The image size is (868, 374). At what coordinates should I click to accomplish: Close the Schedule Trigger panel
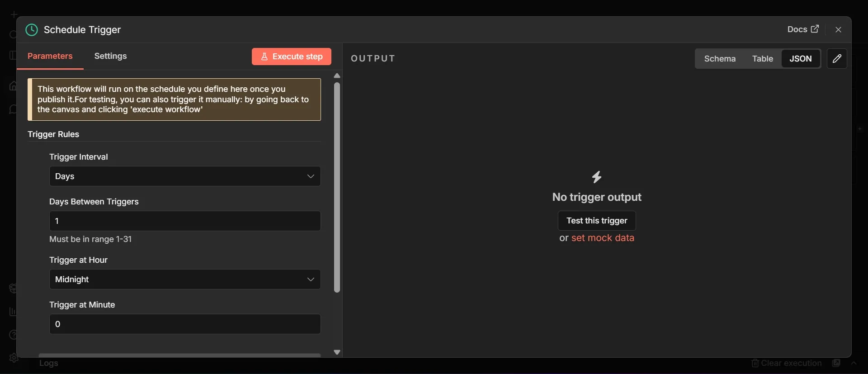tap(838, 29)
